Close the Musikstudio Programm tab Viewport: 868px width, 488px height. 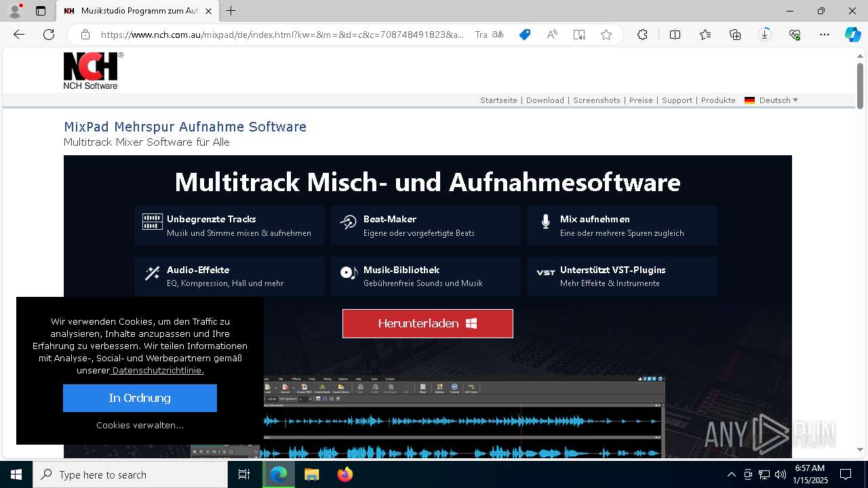[209, 11]
